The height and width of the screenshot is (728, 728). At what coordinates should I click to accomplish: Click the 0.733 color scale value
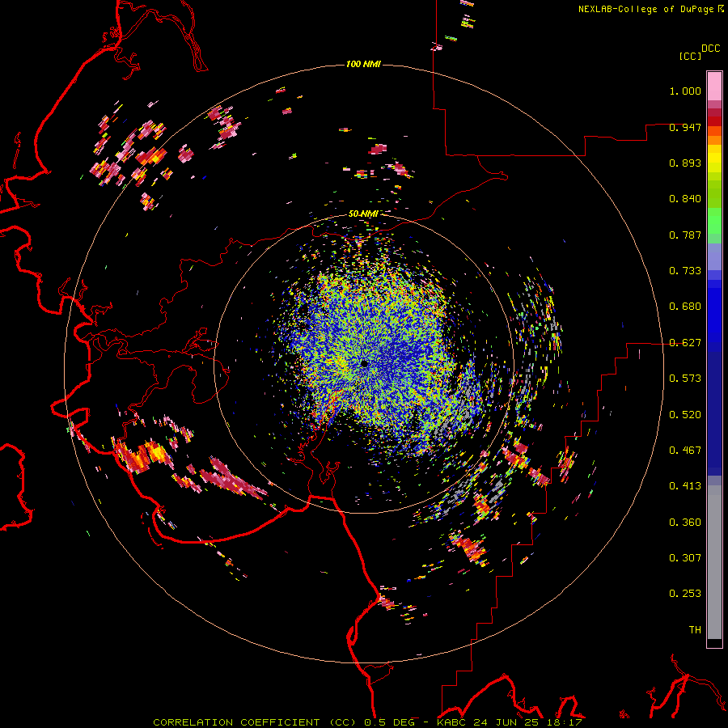[x=685, y=271]
